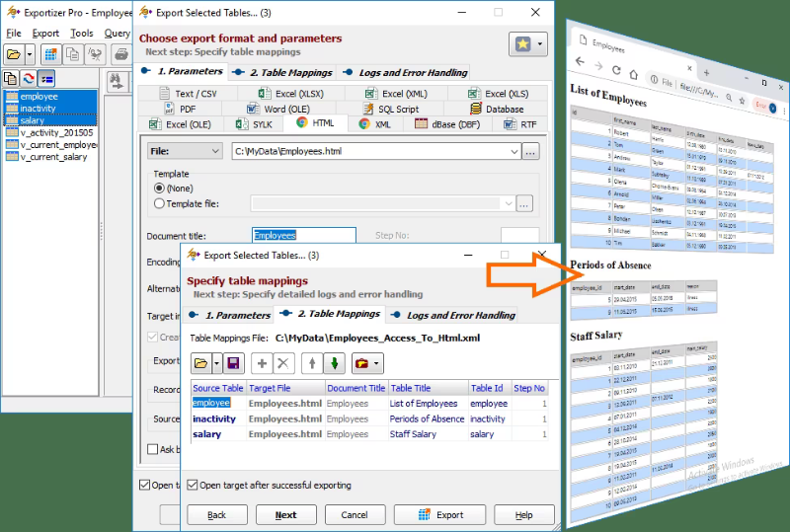Image resolution: width=790 pixels, height=532 pixels.
Task: Move mapping down with the green arrow icon
Action: pyautogui.click(x=334, y=363)
